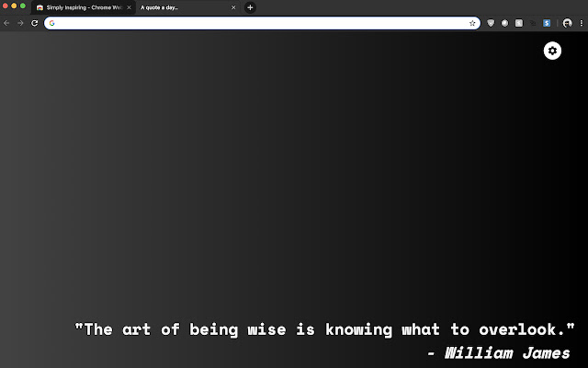Viewport: 588px width, 368px height.
Task: Close the window with the red button
Action: 6,6
